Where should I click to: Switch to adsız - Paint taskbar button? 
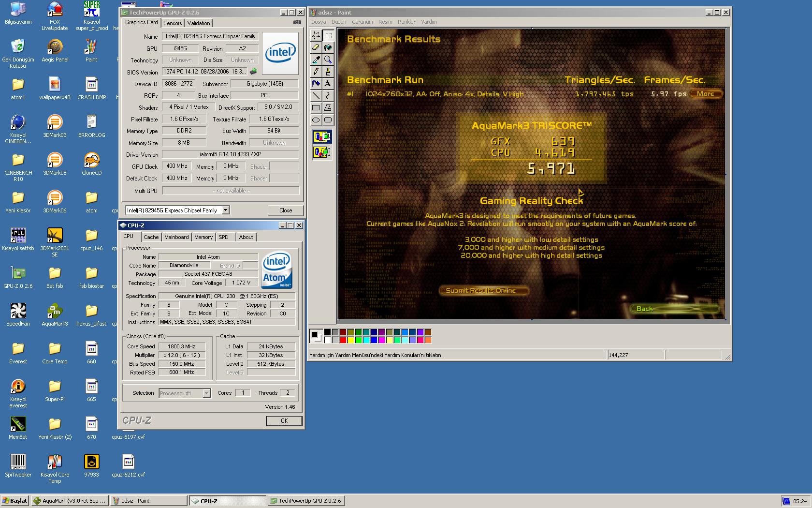point(148,501)
